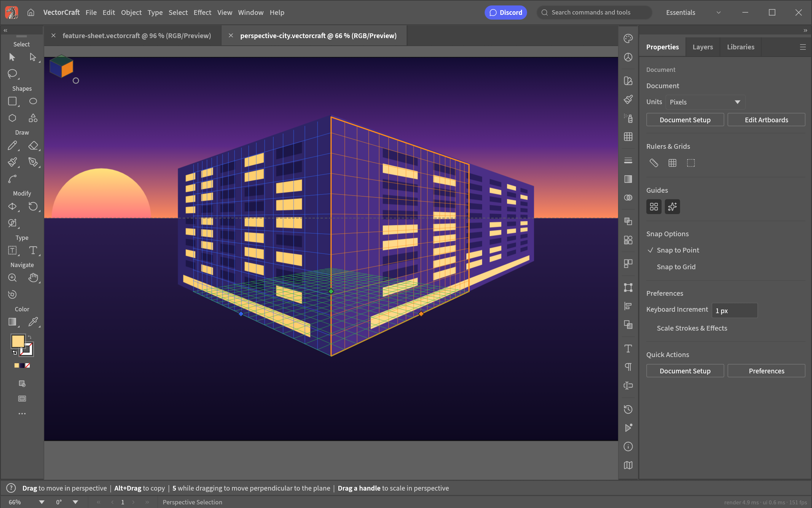Open the Effect menu
This screenshot has width=812, height=508.
click(202, 12)
